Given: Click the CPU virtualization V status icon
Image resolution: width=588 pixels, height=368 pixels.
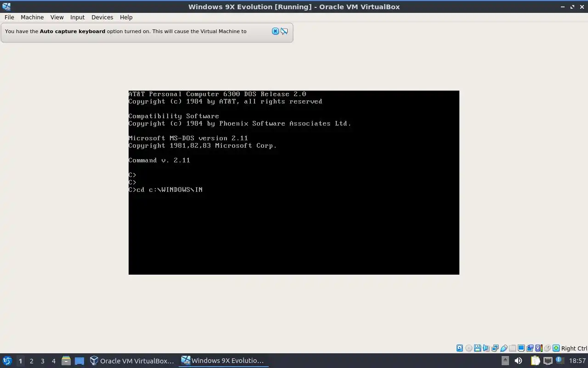Looking at the screenshot, I should tap(539, 348).
